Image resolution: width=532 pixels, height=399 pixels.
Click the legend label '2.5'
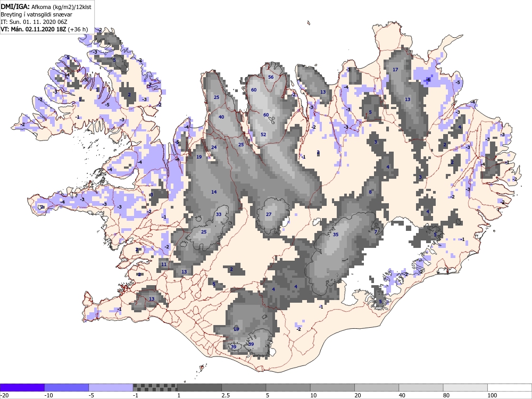coord(225,395)
